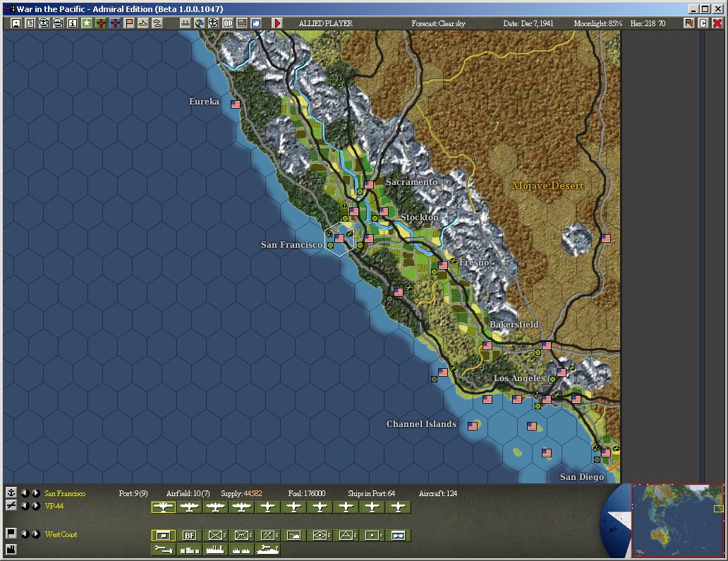The image size is (728, 561).
Task: Go to next unit after West Coast
Action: [36, 534]
